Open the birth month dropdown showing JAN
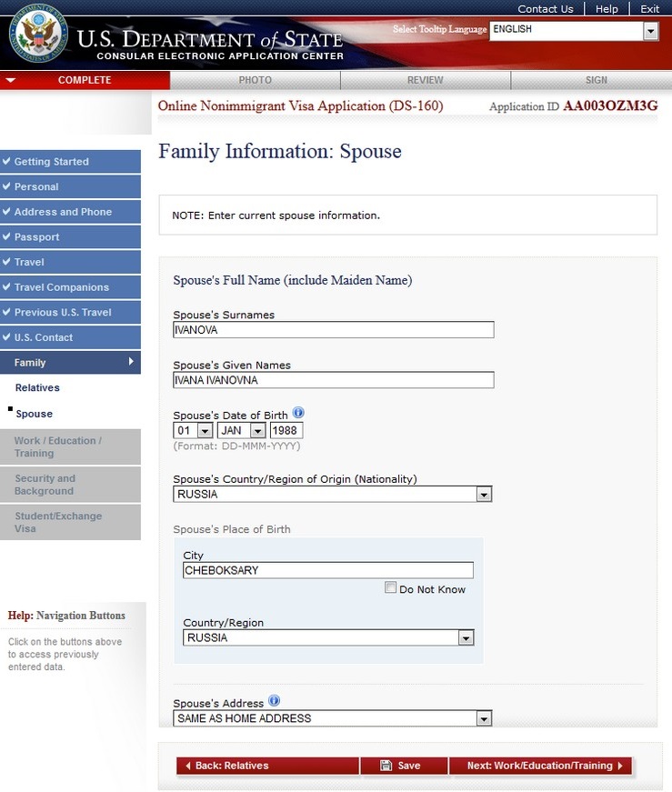The width and height of the screenshot is (672, 792). pyautogui.click(x=241, y=430)
